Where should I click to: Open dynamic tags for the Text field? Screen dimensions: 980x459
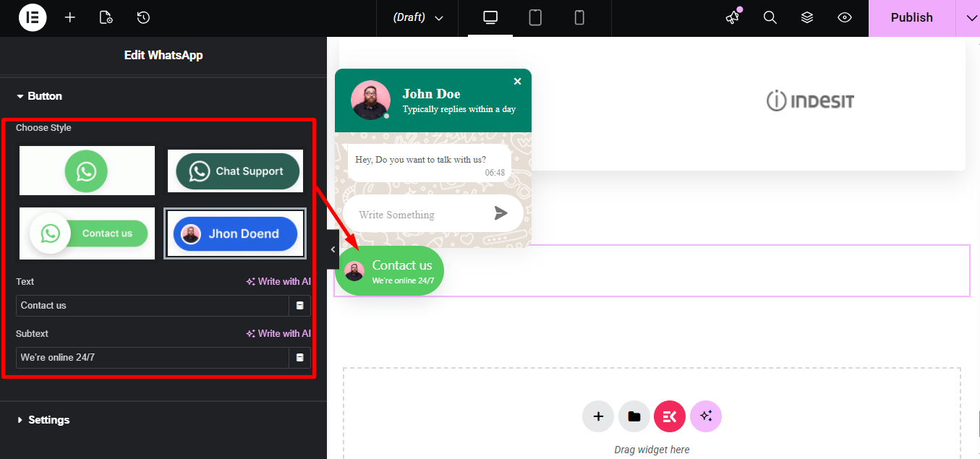[299, 305]
